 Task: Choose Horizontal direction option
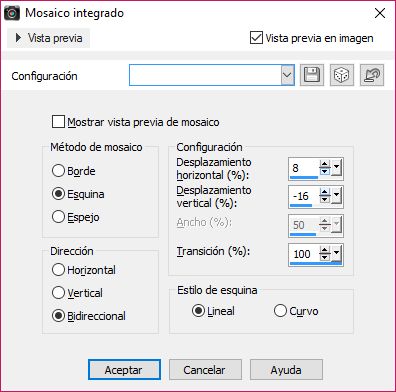click(x=58, y=270)
